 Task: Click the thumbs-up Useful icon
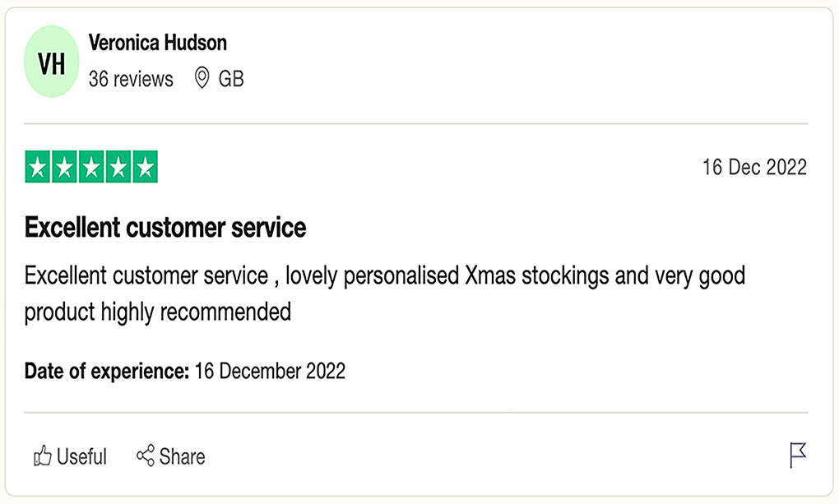pos(42,455)
